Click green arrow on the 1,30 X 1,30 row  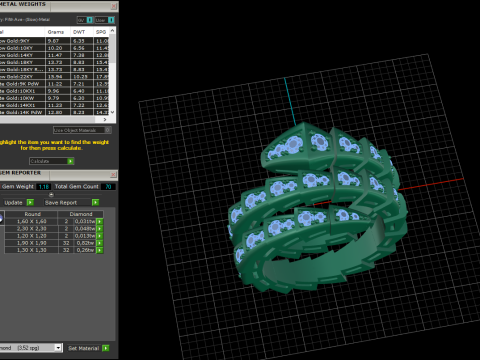click(100, 250)
